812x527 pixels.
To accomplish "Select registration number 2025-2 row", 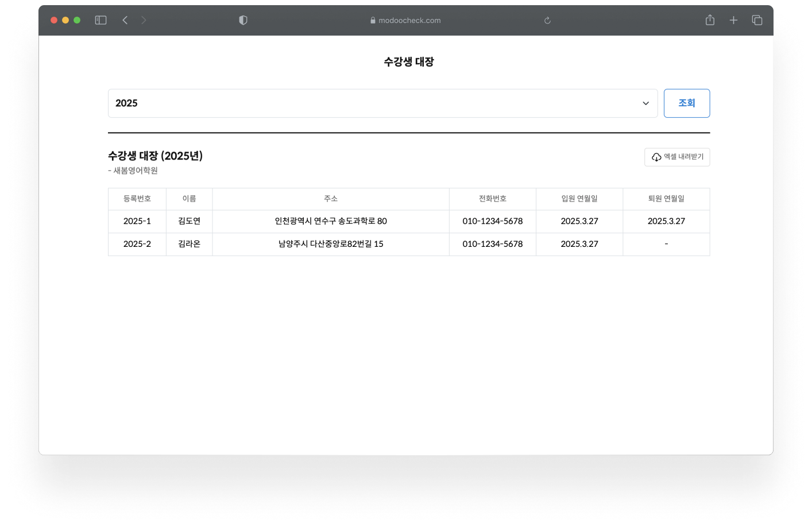I will pos(137,244).
